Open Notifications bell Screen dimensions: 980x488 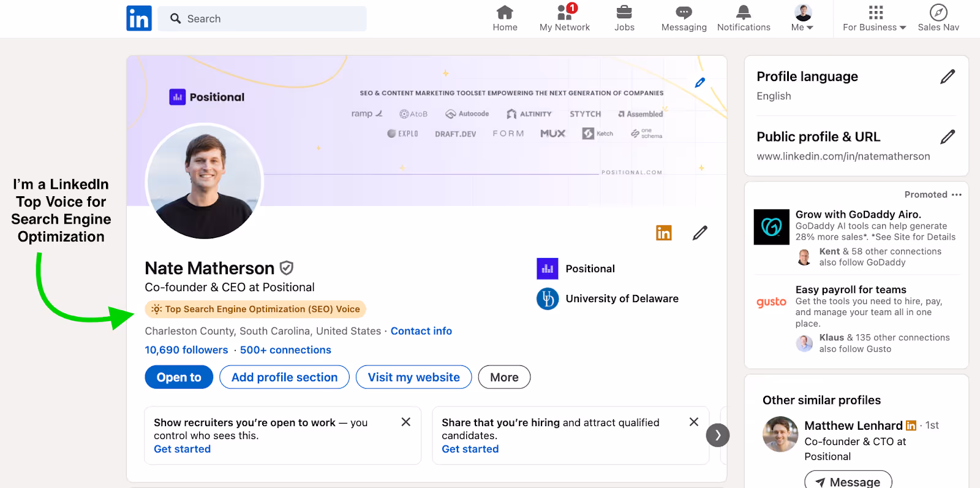[744, 18]
